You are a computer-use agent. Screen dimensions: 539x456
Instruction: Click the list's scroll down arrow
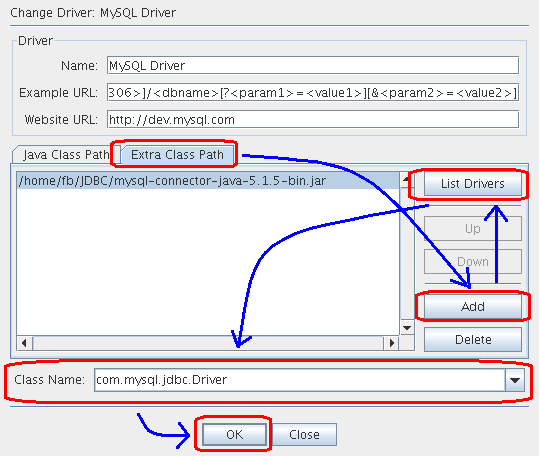point(407,328)
